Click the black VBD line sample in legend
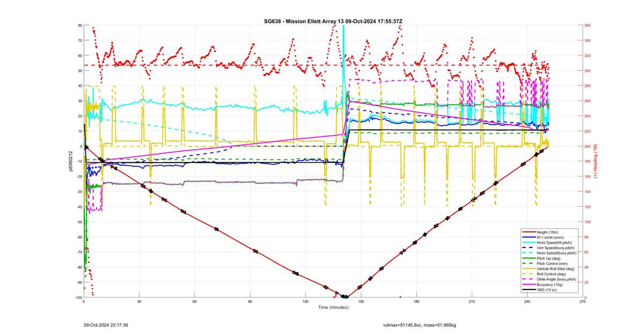The height and width of the screenshot is (334, 644). point(528,290)
